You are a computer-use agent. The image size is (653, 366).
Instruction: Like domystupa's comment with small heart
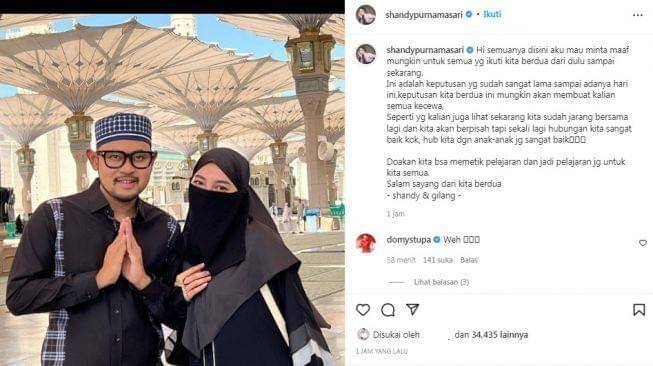coord(643,243)
